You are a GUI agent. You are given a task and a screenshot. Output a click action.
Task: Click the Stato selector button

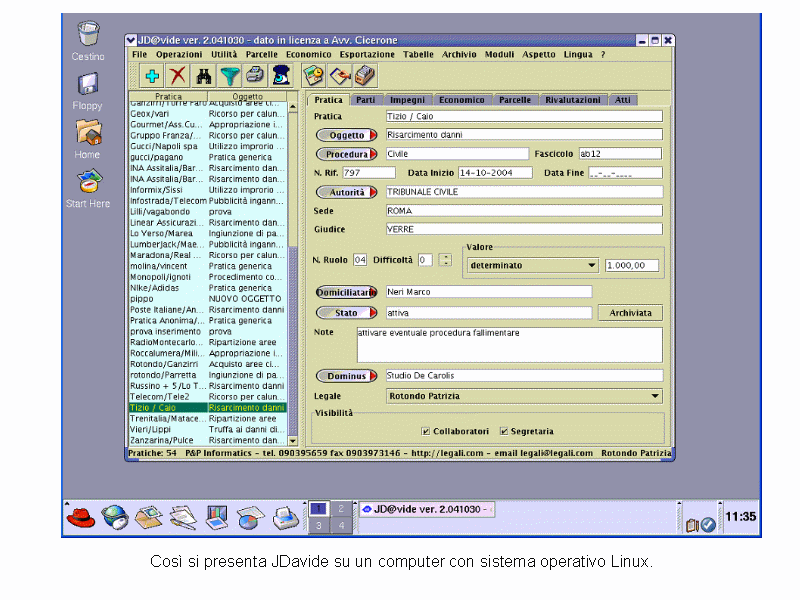coord(346,313)
